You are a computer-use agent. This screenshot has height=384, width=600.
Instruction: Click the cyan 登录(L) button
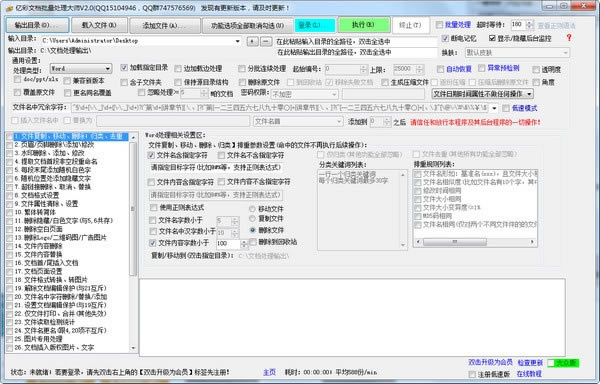pos(315,25)
